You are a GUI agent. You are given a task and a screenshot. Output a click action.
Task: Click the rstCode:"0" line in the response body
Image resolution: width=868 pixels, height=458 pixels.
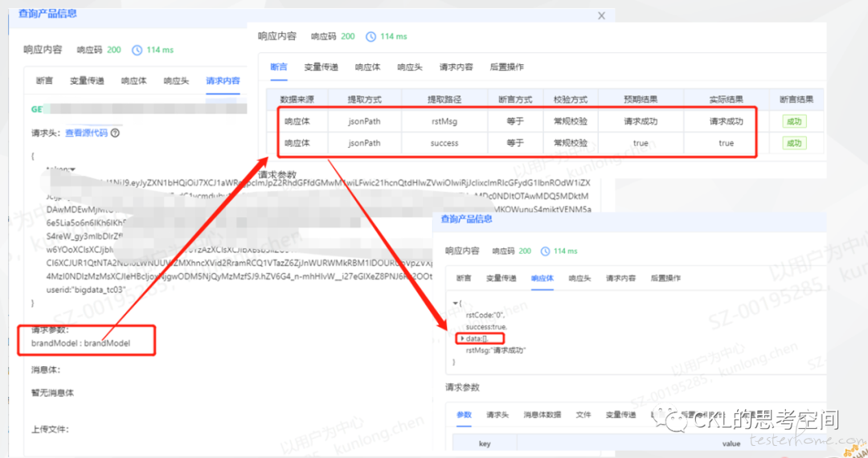[485, 315]
